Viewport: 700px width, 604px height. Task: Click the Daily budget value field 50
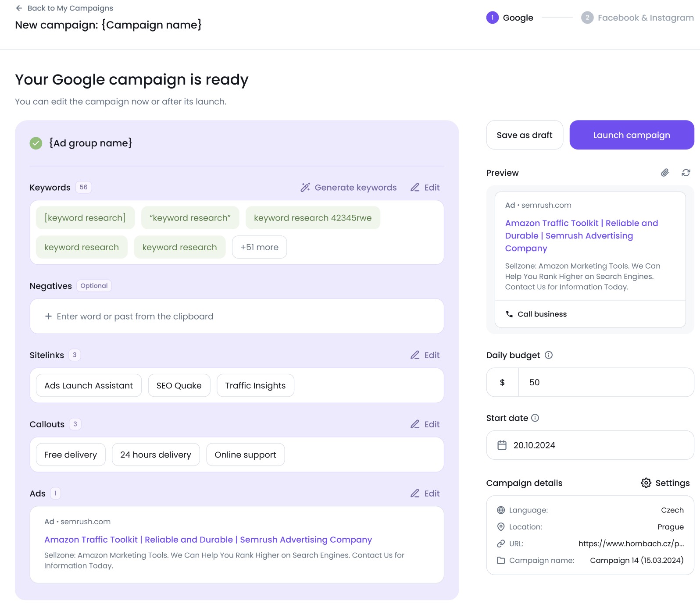[x=606, y=382]
